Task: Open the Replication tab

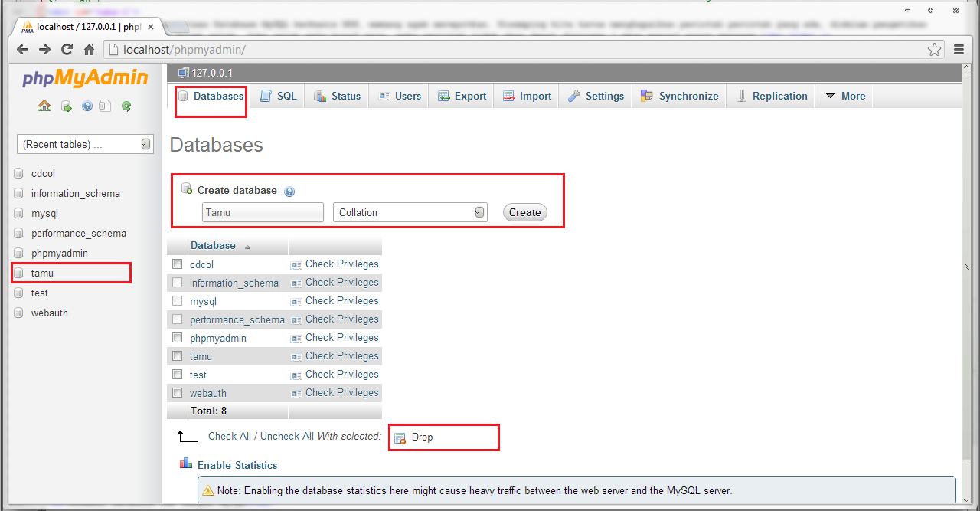Action: tap(772, 96)
